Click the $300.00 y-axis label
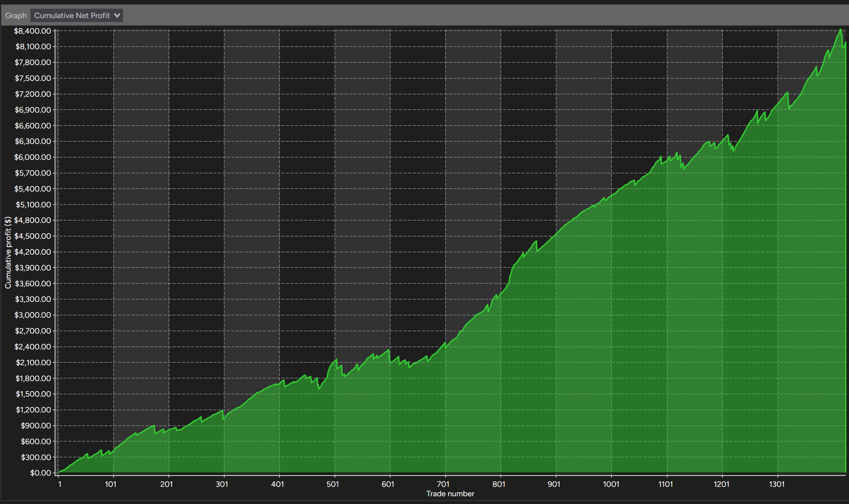Viewport: 849px width, 504px height. [36, 457]
